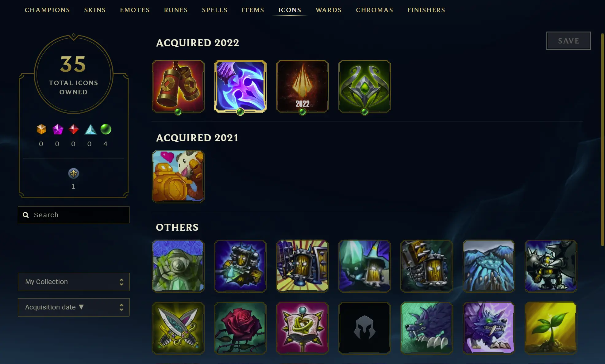Click the vertical scrollbar on the right
Image resolution: width=605 pixels, height=364 pixels.
pyautogui.click(x=603, y=139)
